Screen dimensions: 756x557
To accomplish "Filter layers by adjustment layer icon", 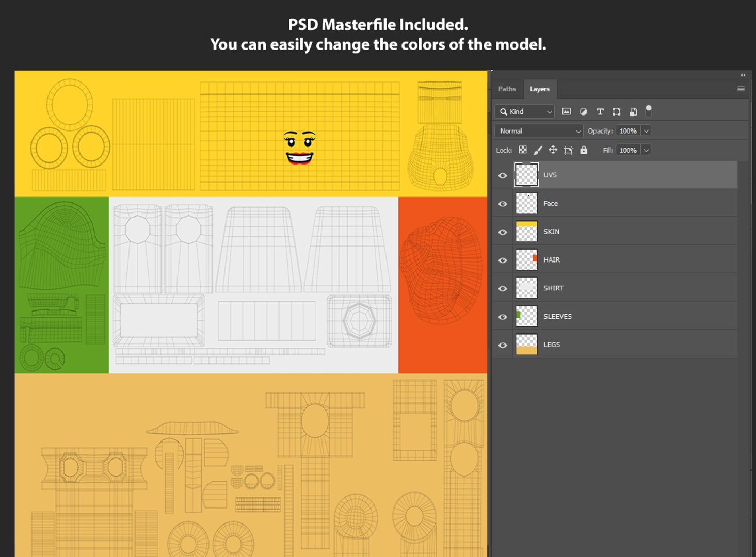I will tap(583, 111).
